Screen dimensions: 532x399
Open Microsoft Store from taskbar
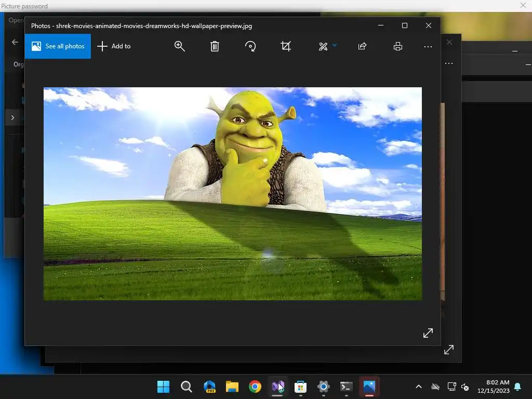[301, 387]
